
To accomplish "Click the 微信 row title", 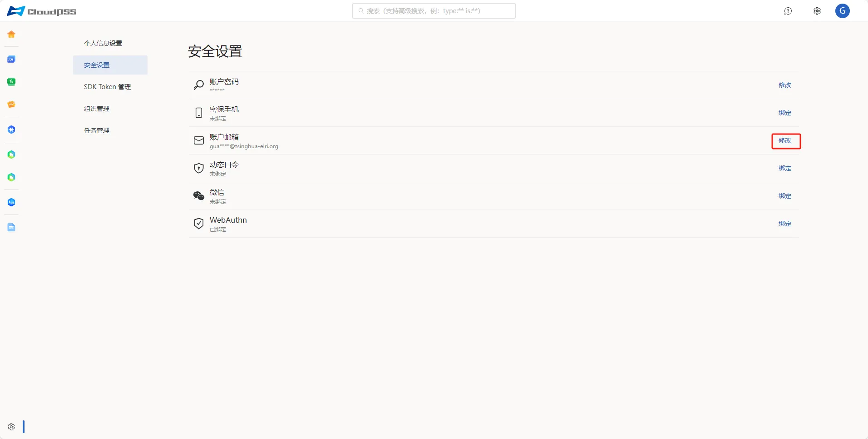I will (217, 193).
